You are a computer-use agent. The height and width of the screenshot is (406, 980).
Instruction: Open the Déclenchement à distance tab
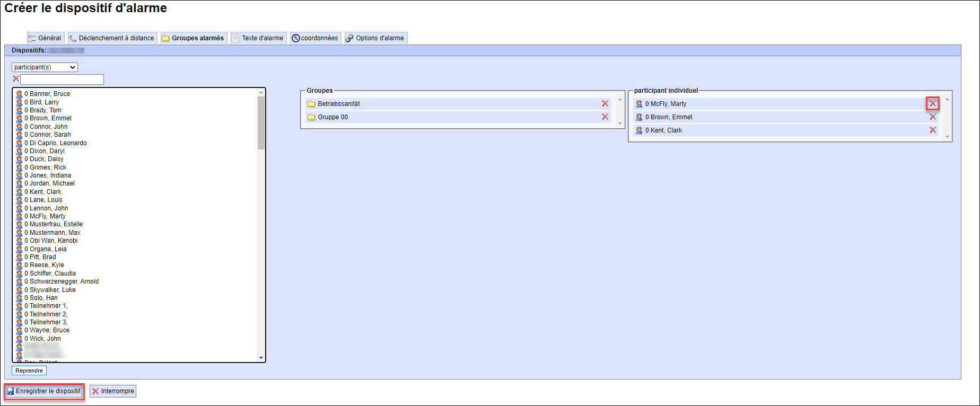click(112, 38)
